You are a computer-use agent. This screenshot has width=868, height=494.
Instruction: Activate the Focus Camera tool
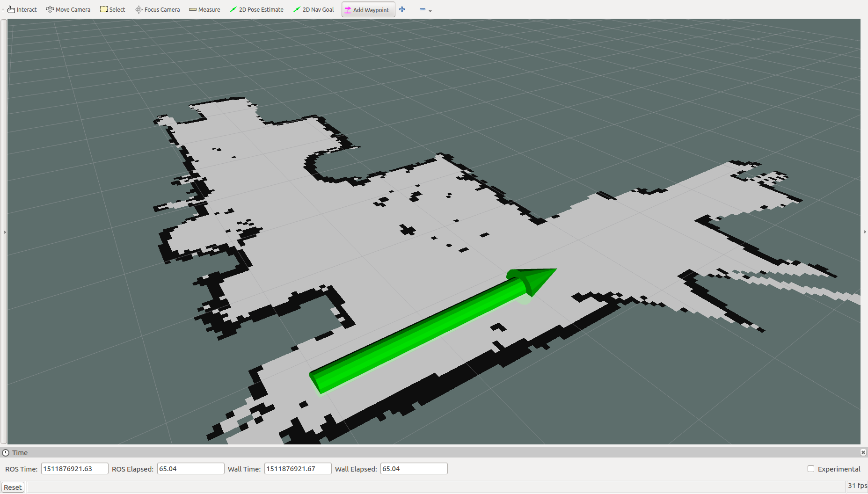pyautogui.click(x=157, y=9)
